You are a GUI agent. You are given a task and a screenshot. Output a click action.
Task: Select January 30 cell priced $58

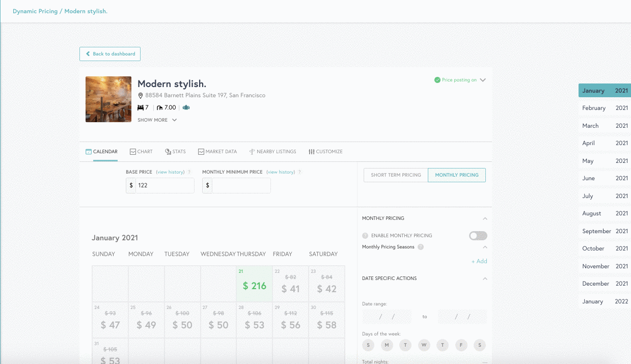[x=327, y=320]
